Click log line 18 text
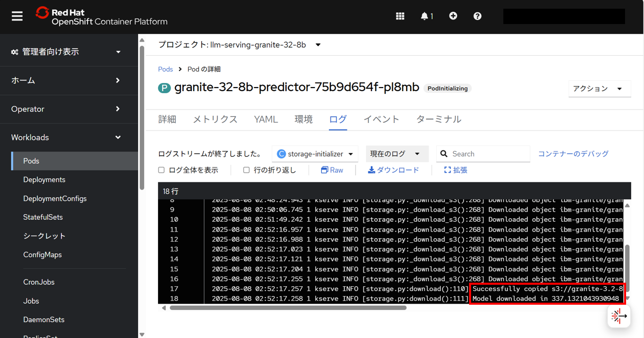This screenshot has height=338, width=644. coord(415,299)
